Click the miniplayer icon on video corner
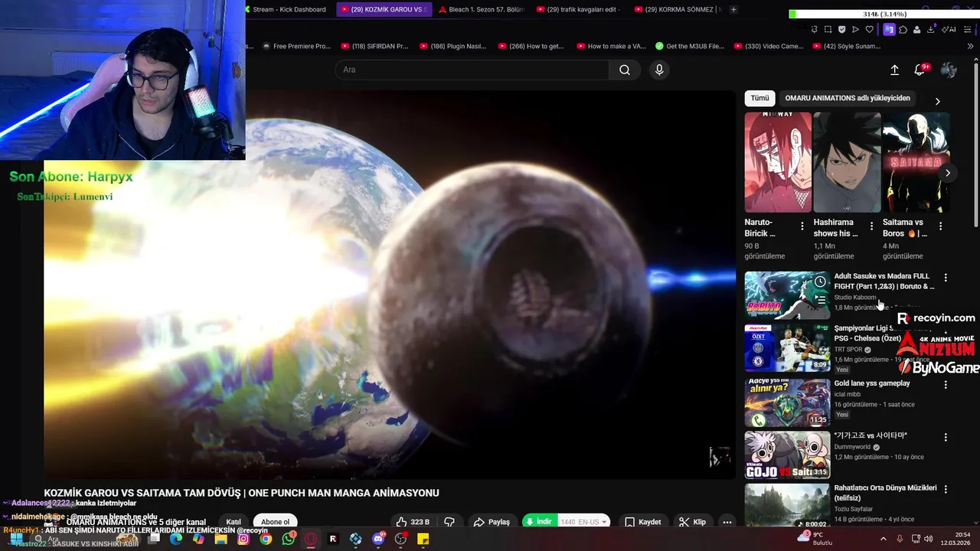This screenshot has width=980, height=551. pos(719,457)
